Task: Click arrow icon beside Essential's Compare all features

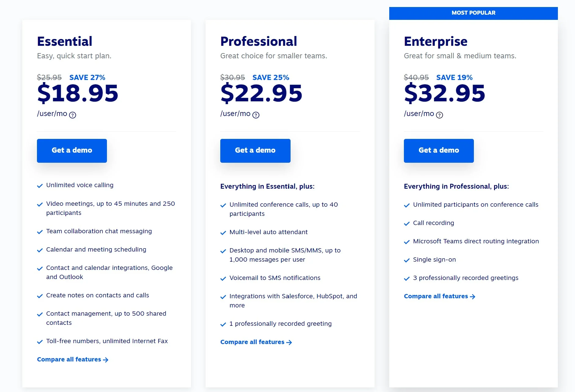Action: pos(106,360)
